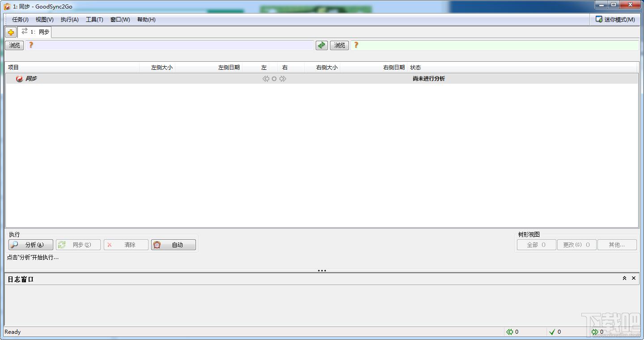Click the red GoodSync icon in 同步 row
Viewport: 644px width, 340px height.
(19, 79)
